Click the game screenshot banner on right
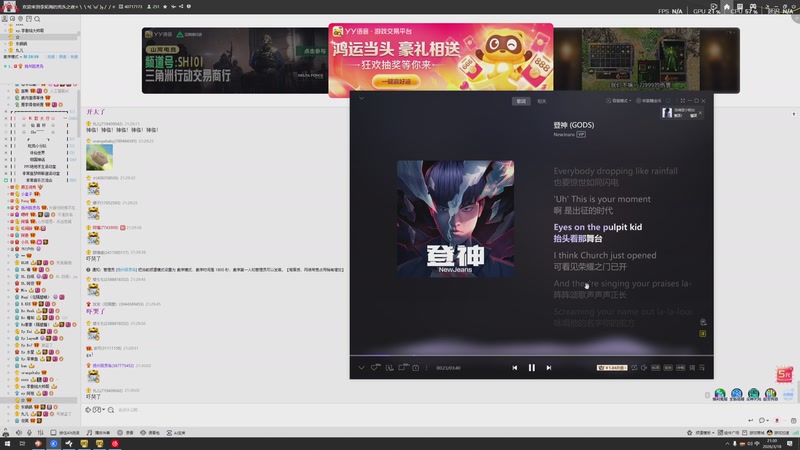Image resolution: width=800 pixels, height=450 pixels. (x=646, y=60)
